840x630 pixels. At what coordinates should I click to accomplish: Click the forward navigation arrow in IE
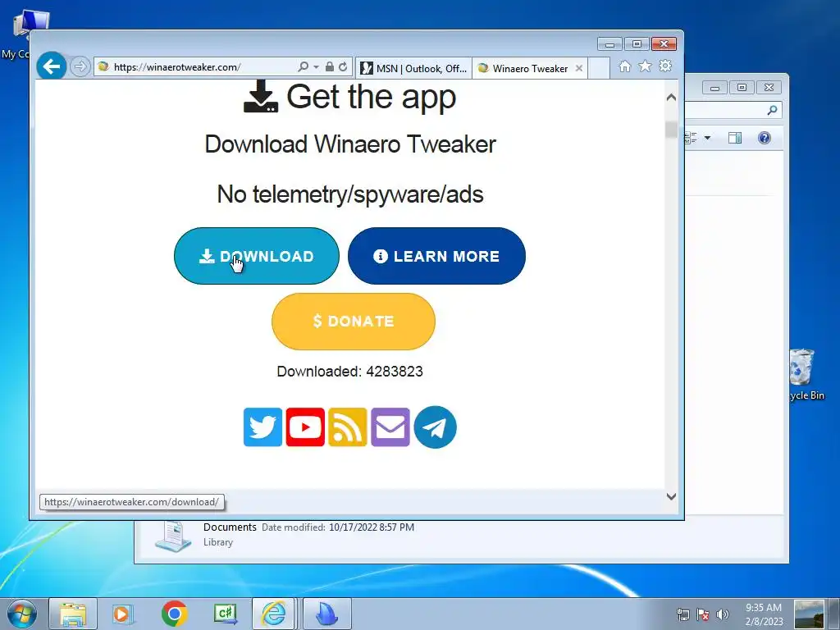tap(80, 67)
